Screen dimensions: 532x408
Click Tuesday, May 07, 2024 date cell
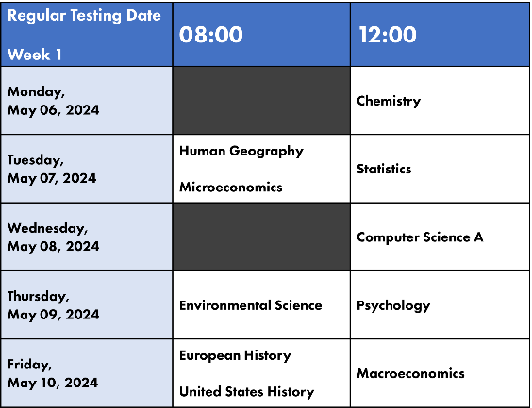pyautogui.click(x=87, y=169)
